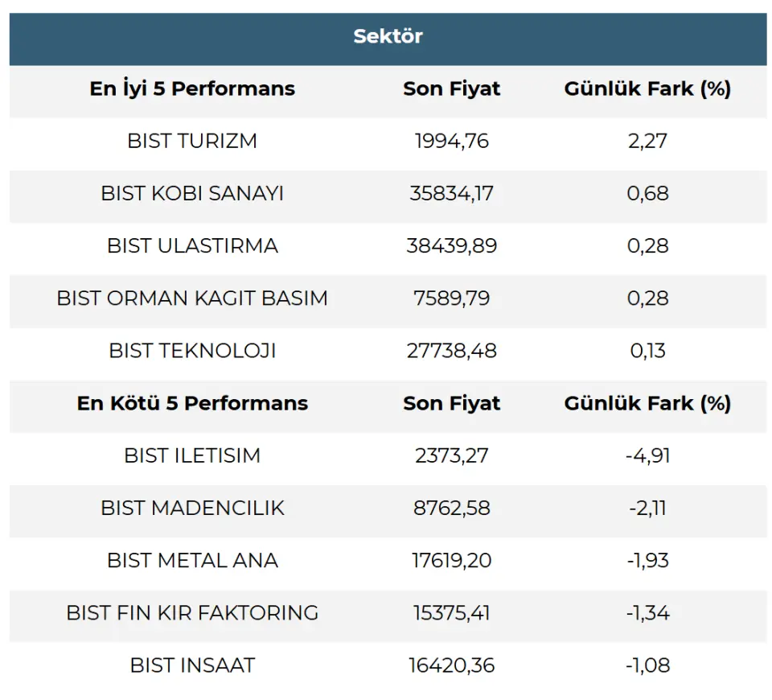Click the Sektör table header
The image size is (772, 700).
click(388, 36)
